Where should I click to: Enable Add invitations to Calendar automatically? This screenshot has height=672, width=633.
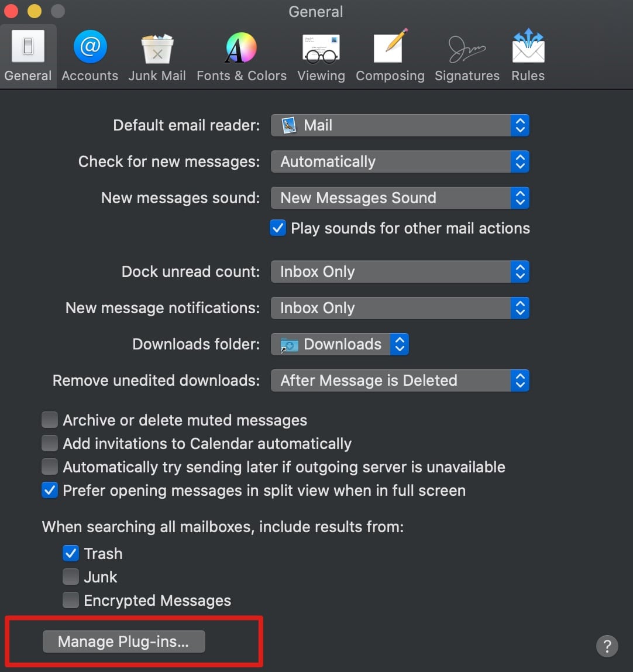coord(50,443)
